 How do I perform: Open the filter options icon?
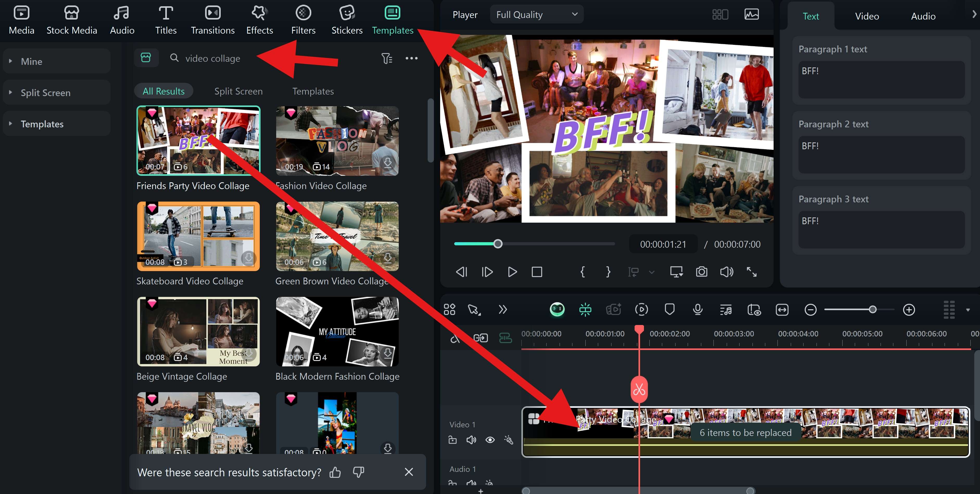coord(387,58)
